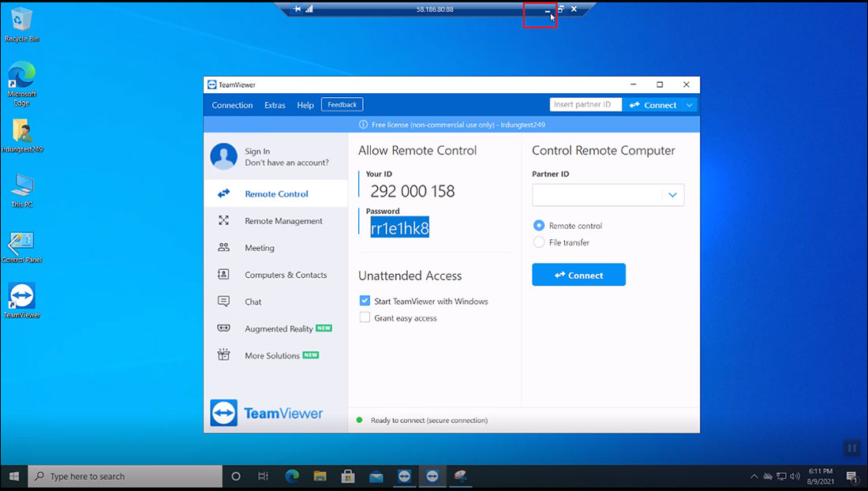
Task: Select the Control Panel desktop icon
Action: coord(21,247)
